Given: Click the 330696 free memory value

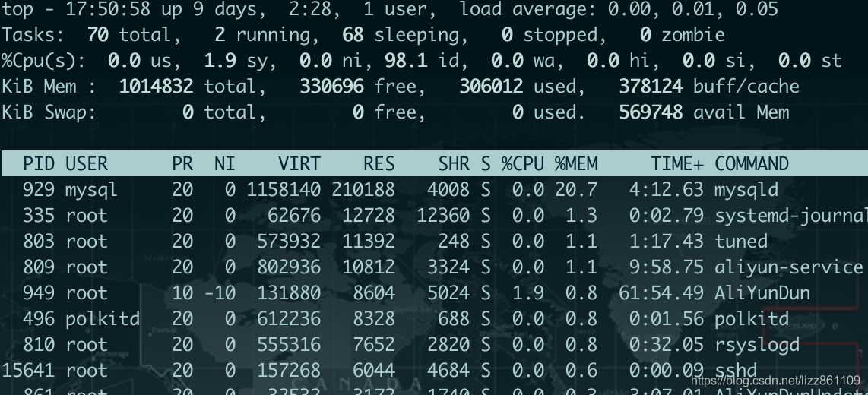Looking at the screenshot, I should [x=331, y=87].
